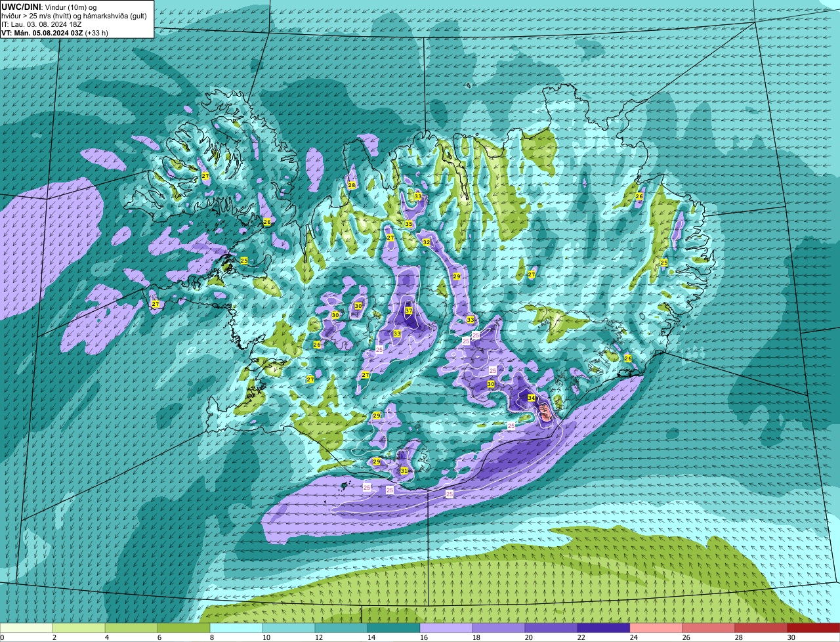The width and height of the screenshot is (840, 642).
Task: Click the 'VT: Mán. 05.08.2024 03Z' valid time
Action: pyautogui.click(x=43, y=33)
